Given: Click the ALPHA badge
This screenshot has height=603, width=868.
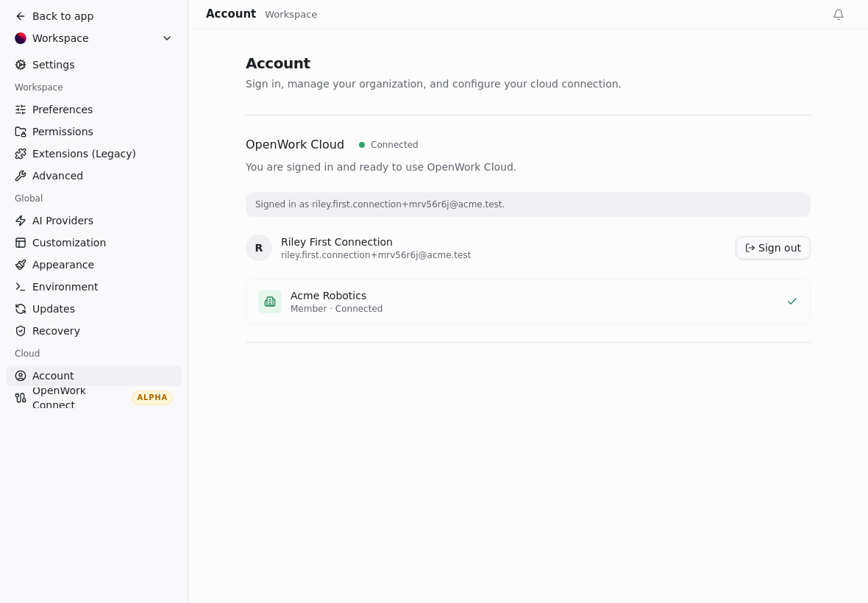Looking at the screenshot, I should pyautogui.click(x=152, y=398).
